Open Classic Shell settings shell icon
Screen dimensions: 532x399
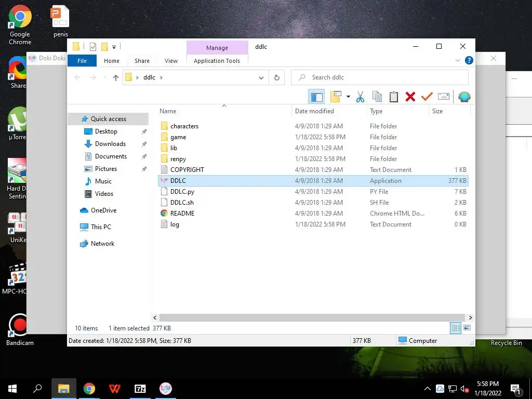click(464, 97)
